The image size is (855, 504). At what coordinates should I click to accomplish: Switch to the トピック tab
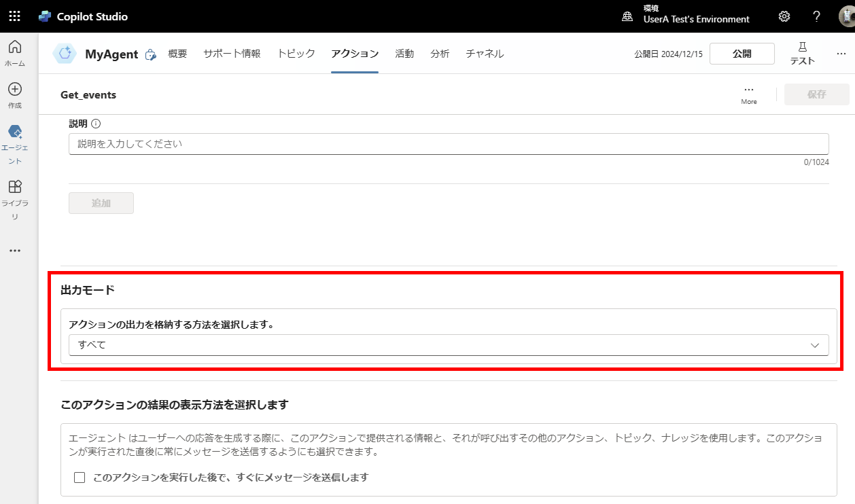point(296,54)
